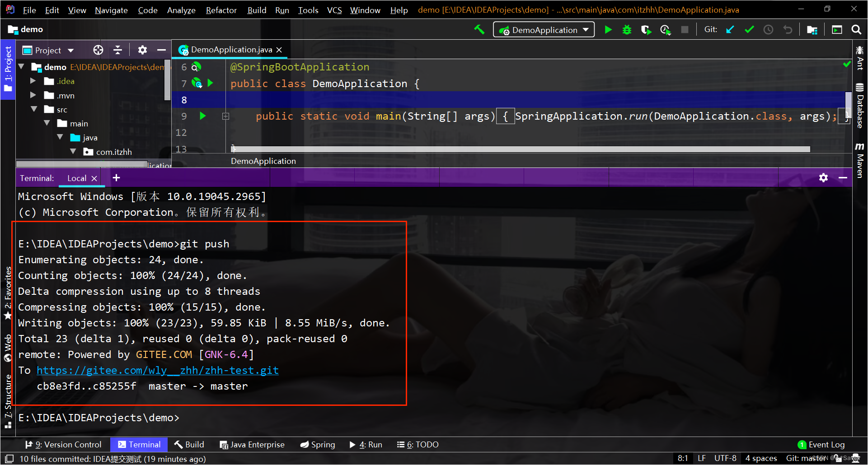Open the Build tool window button

189,445
